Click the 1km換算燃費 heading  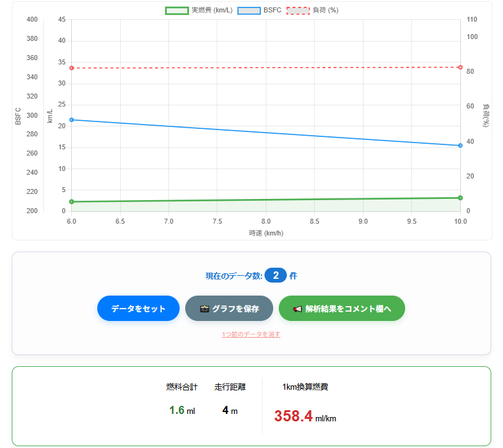tap(305, 387)
